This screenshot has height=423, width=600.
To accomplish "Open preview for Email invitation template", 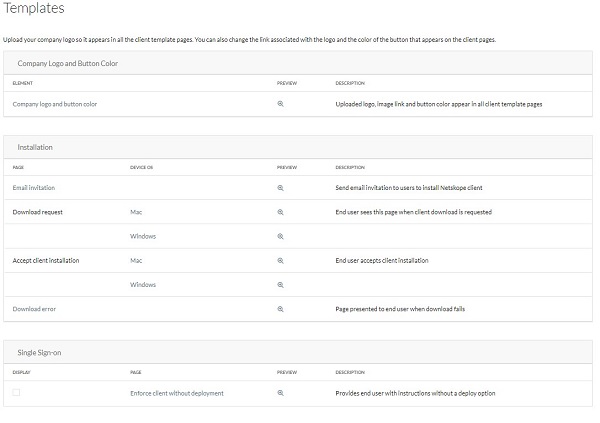I will 281,187.
